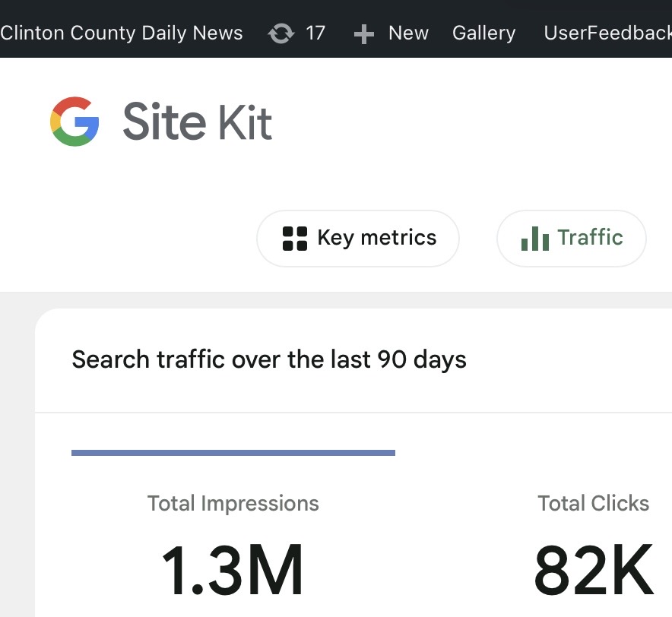
Task: Click the Search traffic over last 90 days heading
Action: (269, 359)
